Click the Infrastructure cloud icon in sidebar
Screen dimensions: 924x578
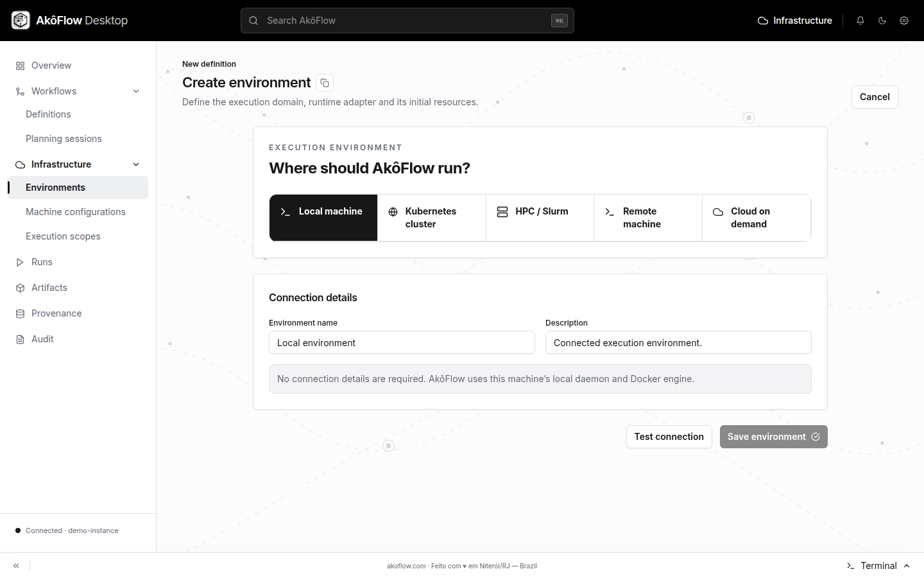(x=20, y=164)
